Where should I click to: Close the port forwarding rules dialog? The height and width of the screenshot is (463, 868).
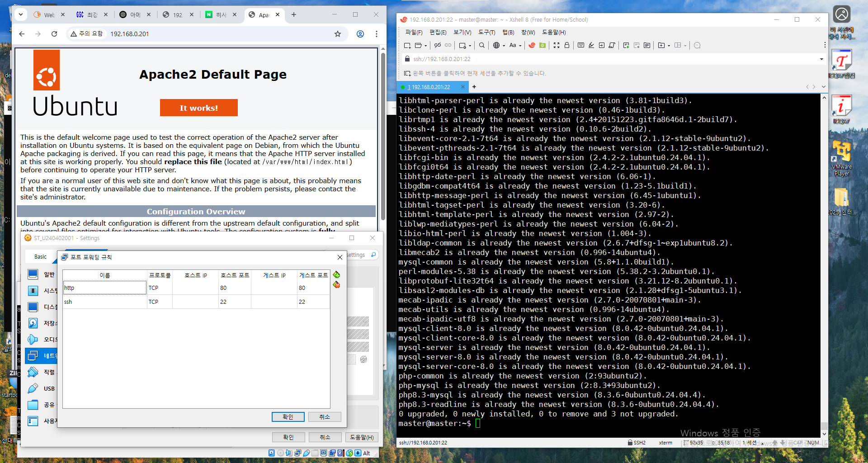(x=340, y=257)
